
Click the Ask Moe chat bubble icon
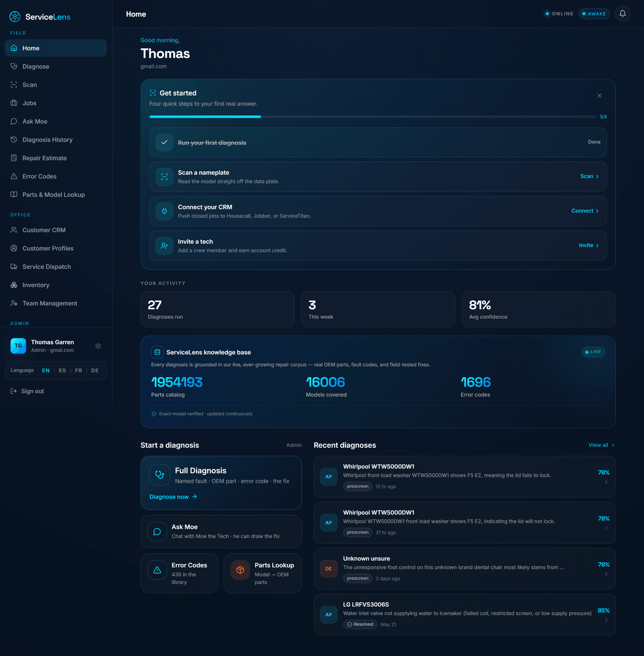click(x=157, y=531)
